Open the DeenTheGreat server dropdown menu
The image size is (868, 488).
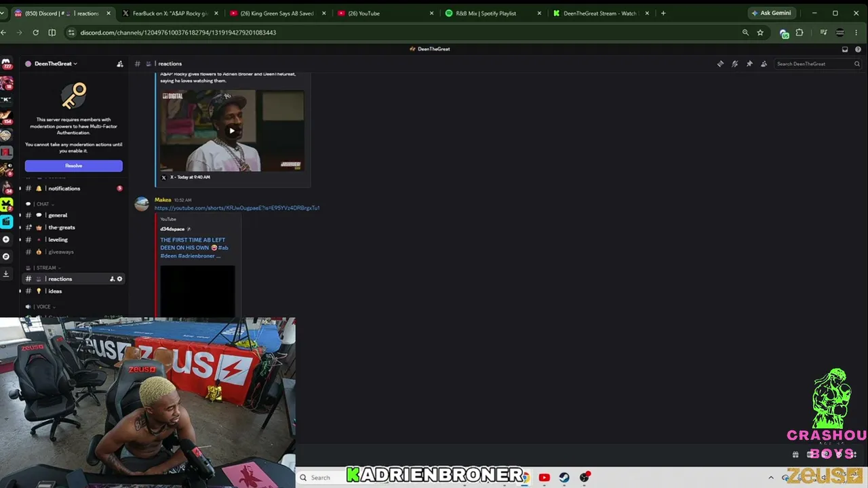56,64
